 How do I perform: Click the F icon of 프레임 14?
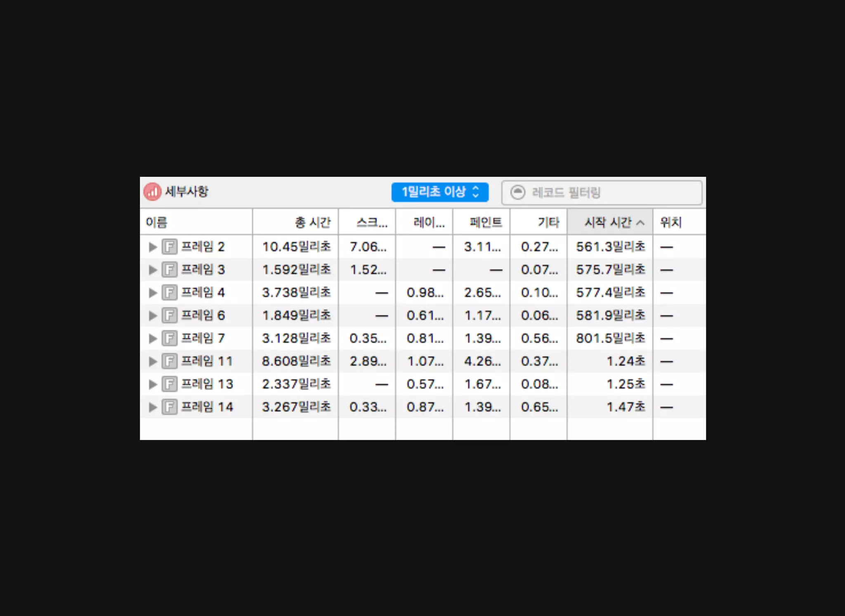pos(169,407)
